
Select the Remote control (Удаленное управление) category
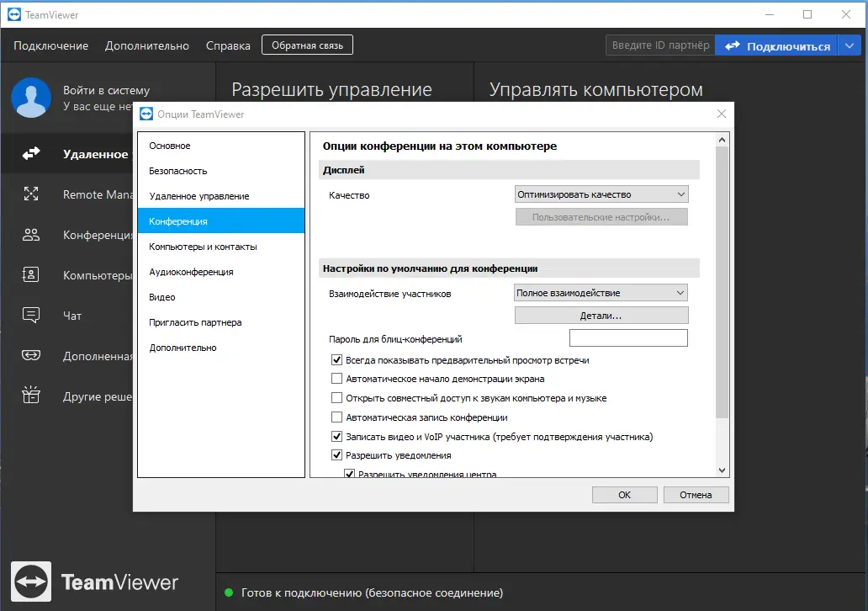pyautogui.click(x=221, y=196)
